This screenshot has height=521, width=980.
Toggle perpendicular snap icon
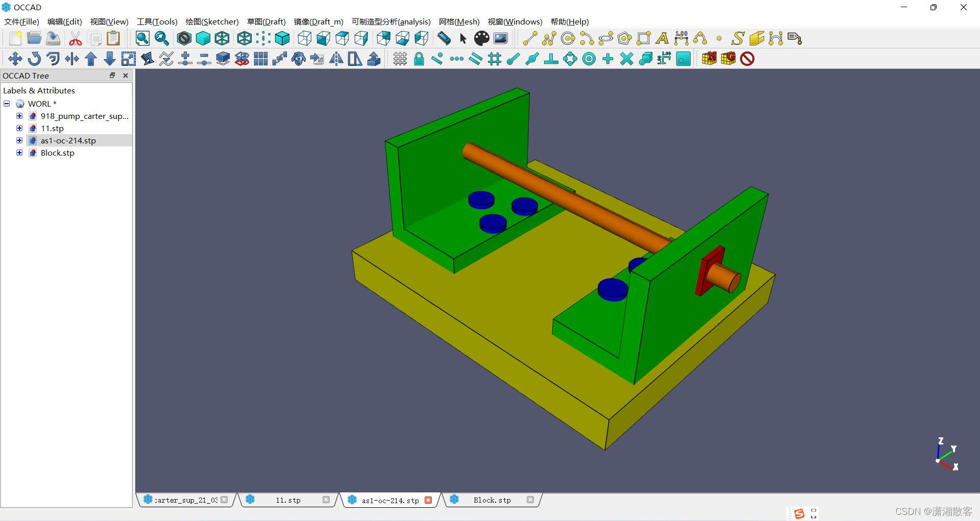point(551,59)
